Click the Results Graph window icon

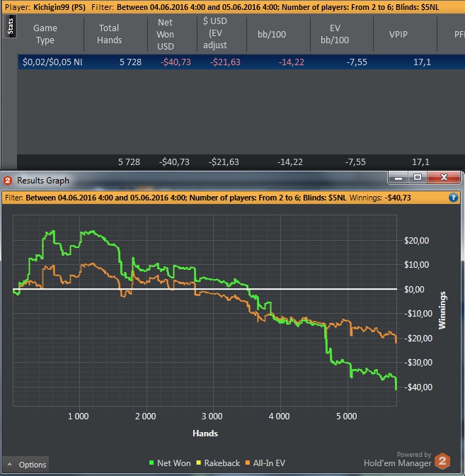point(8,181)
